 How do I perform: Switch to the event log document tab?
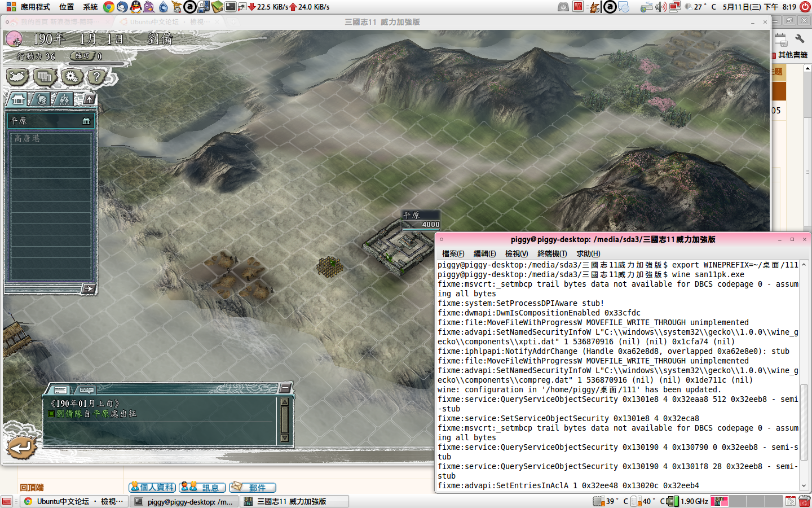click(x=61, y=390)
